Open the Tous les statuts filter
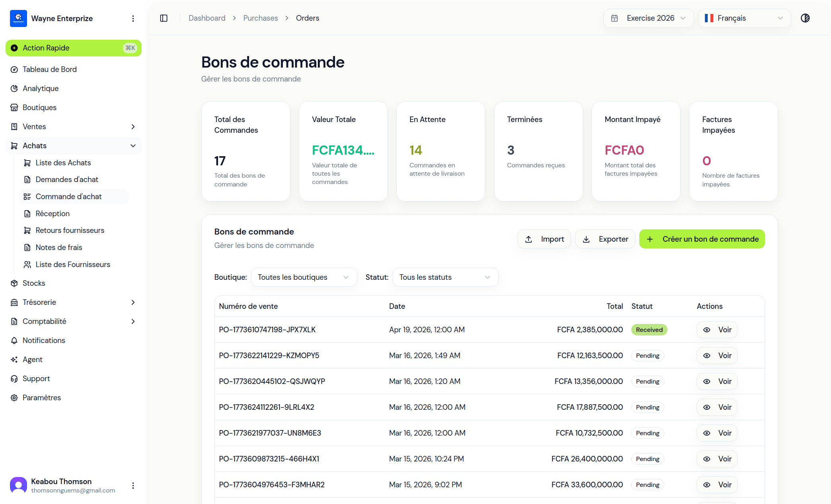Viewport: 831px width, 504px height. point(446,277)
